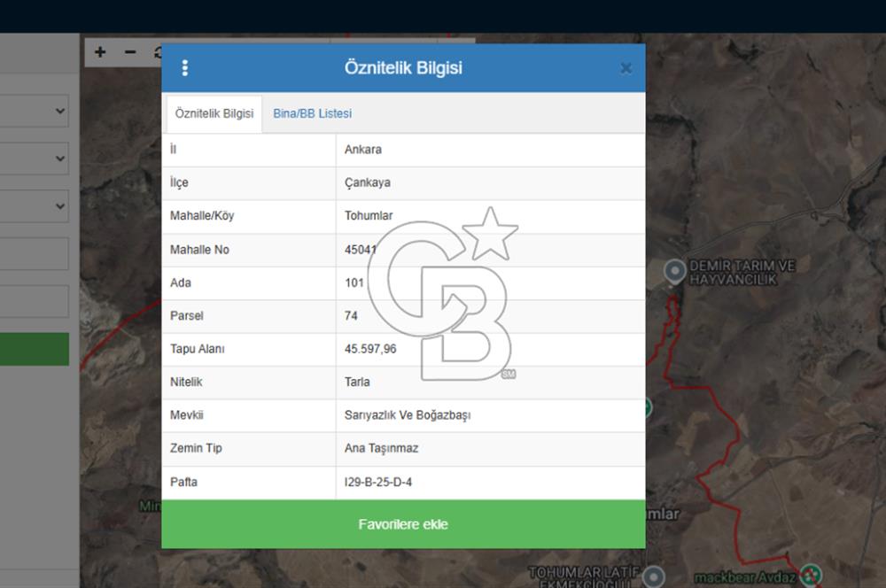Click the refresh icon beside zoom out
The image size is (886, 588).
click(x=157, y=52)
